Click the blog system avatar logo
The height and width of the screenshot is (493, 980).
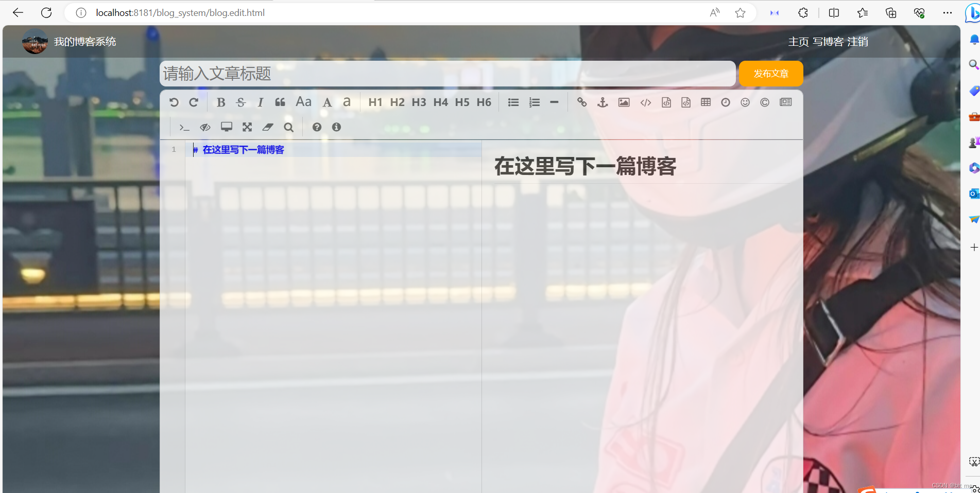tap(35, 42)
